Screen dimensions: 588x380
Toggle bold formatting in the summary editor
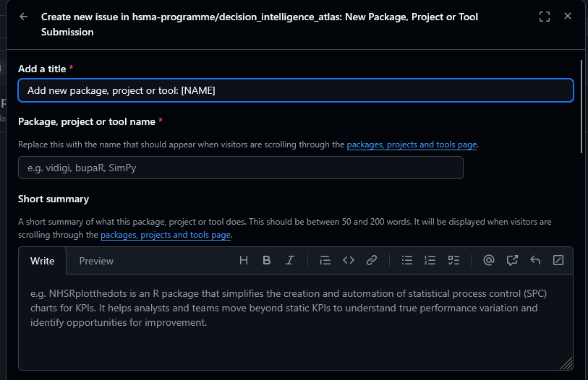point(267,260)
